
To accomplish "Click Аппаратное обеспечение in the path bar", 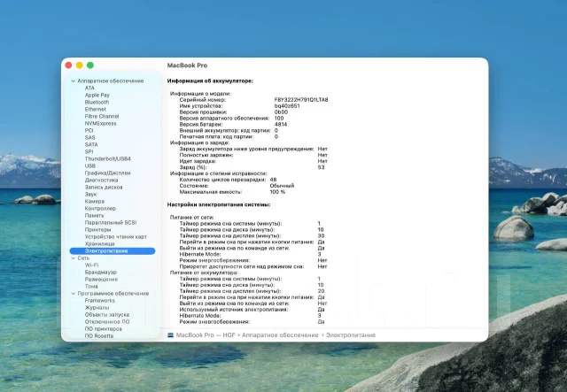I will (280, 335).
